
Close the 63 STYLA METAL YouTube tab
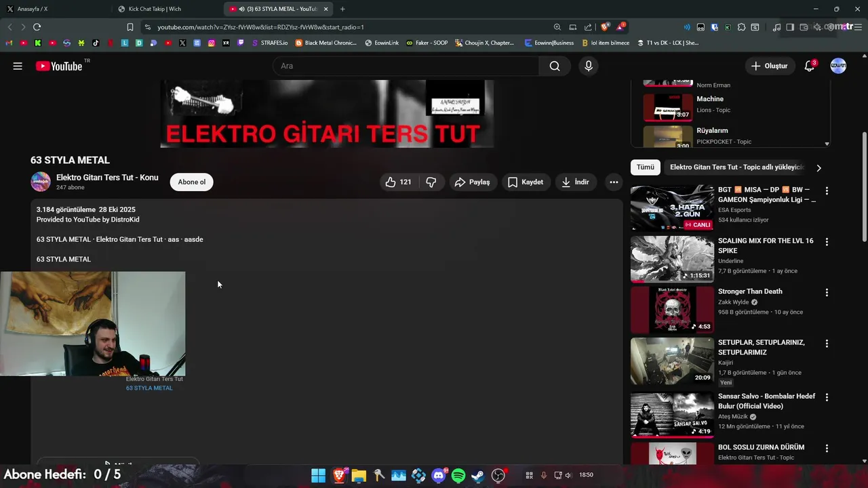(x=326, y=9)
